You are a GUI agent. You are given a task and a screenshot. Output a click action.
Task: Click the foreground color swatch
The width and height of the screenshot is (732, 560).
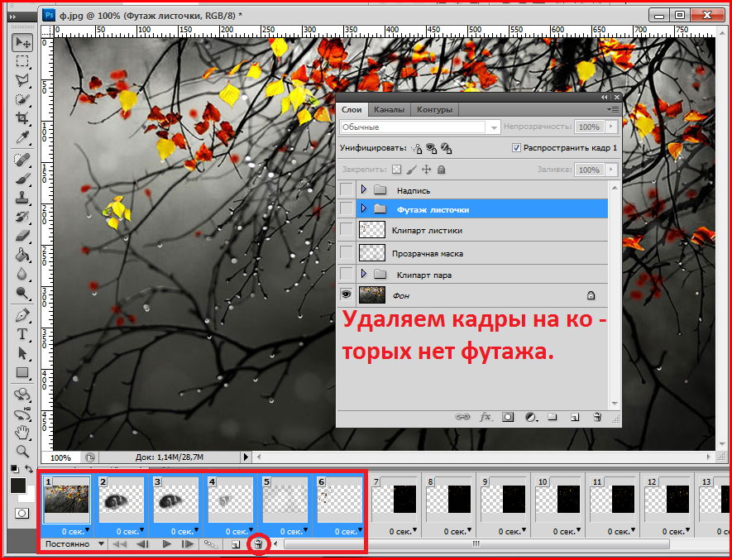click(18, 486)
